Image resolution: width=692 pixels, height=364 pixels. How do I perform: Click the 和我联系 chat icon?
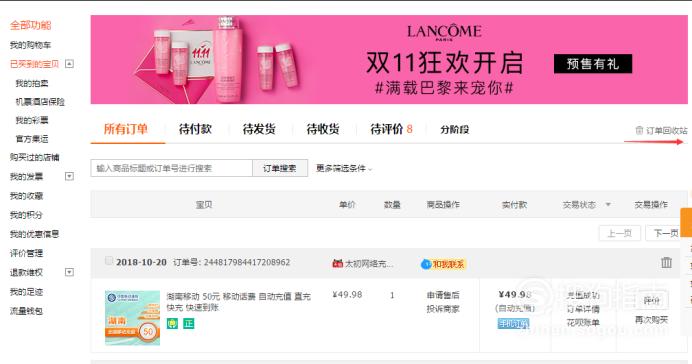click(x=443, y=264)
